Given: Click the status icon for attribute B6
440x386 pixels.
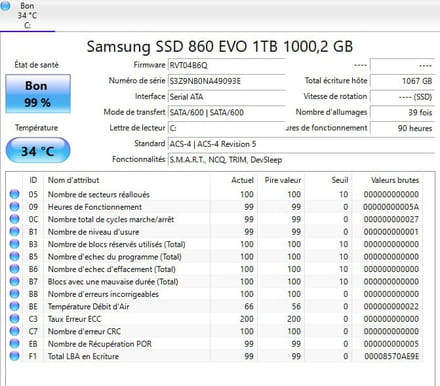Looking at the screenshot, I should pos(14,269).
